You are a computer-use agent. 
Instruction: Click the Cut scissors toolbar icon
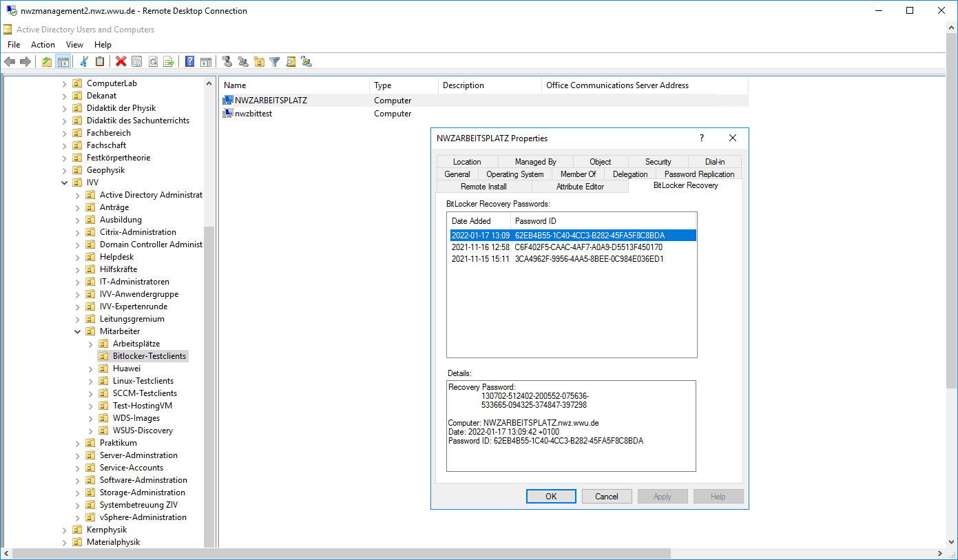click(84, 62)
